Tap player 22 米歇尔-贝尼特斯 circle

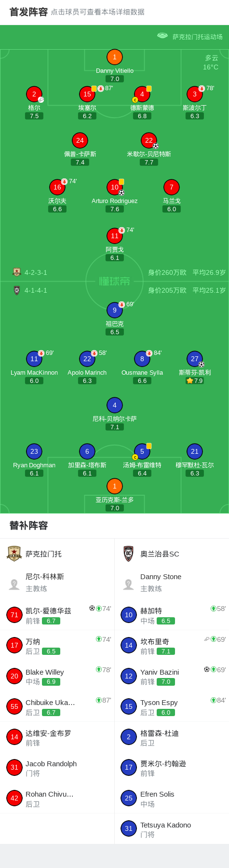pos(149,141)
